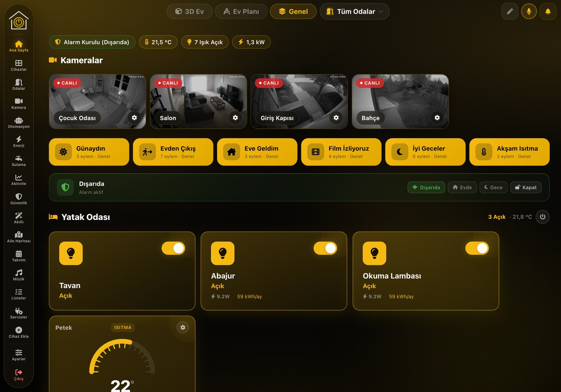
Task: Open Petek thermostat settings gear
Action: (183, 327)
